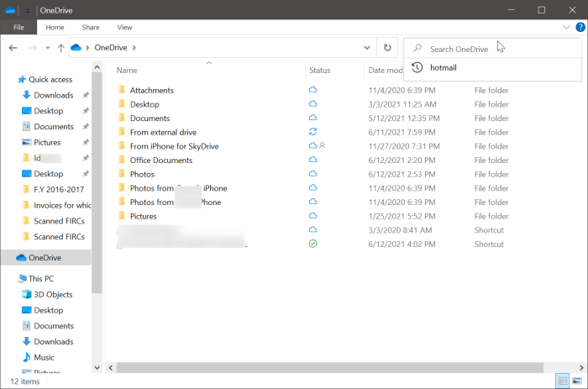Click chevron after OneDrive in address path
Viewport: 588px width, 389px height.
click(x=134, y=48)
